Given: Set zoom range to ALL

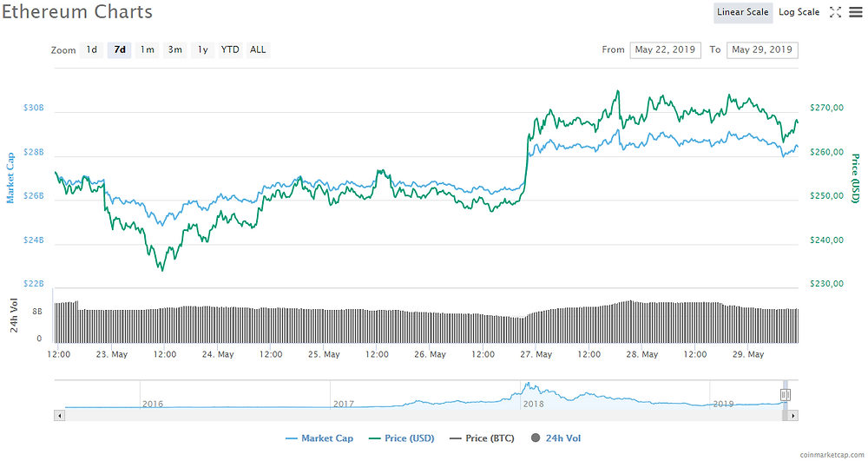Looking at the screenshot, I should point(258,49).
